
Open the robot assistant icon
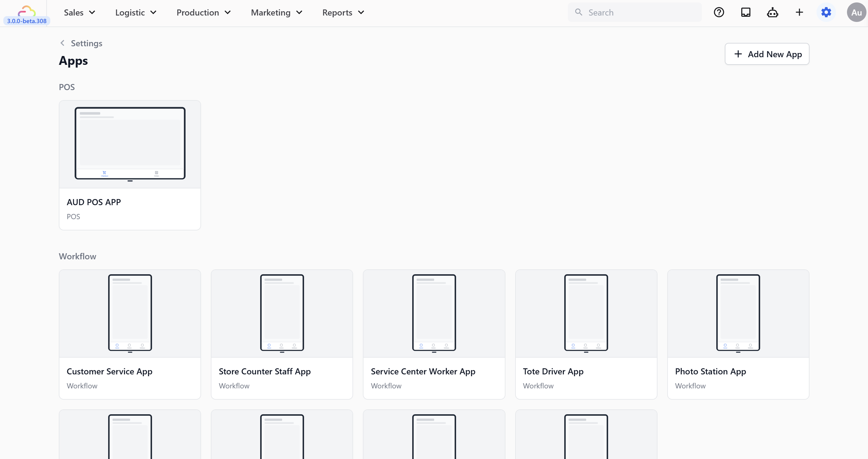[x=772, y=12]
